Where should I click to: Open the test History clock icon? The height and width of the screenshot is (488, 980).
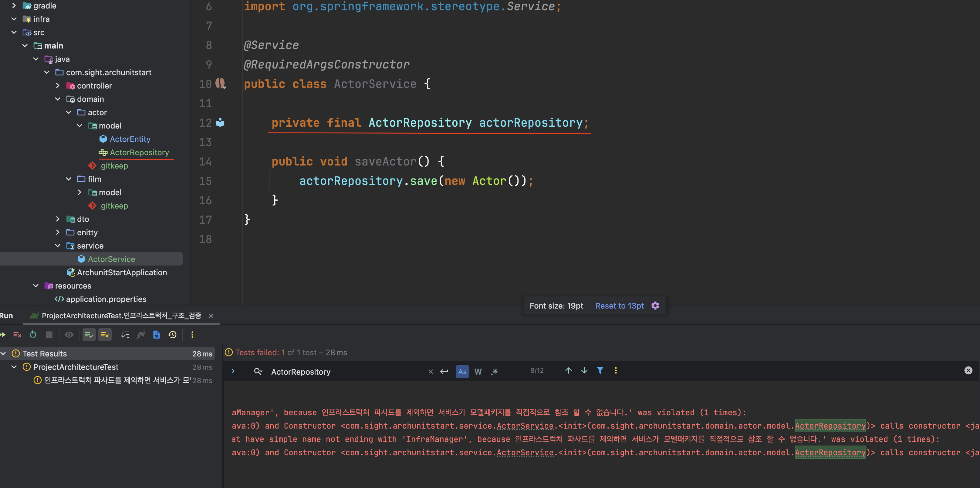172,334
